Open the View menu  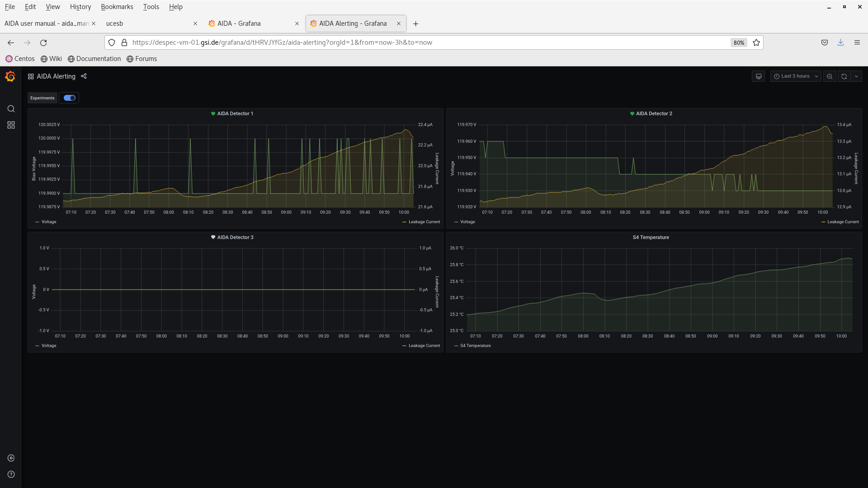tap(53, 7)
